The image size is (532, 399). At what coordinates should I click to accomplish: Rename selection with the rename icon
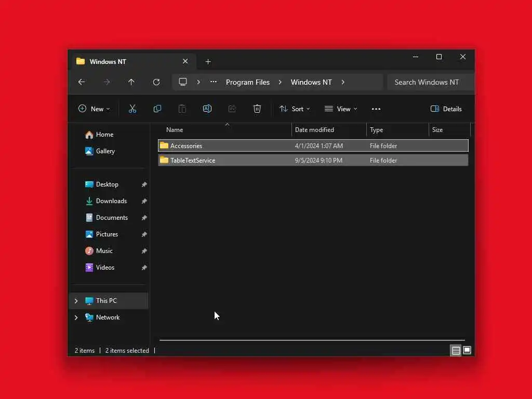[x=207, y=109]
